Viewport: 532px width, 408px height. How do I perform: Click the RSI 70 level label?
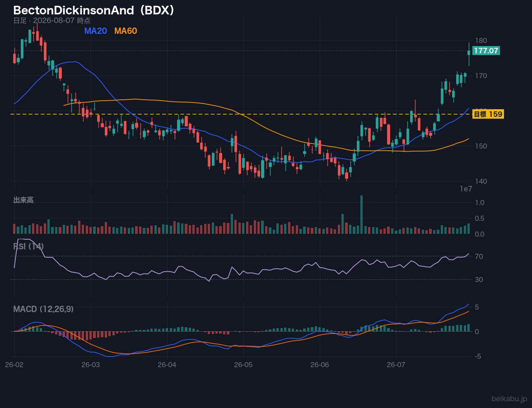point(479,256)
